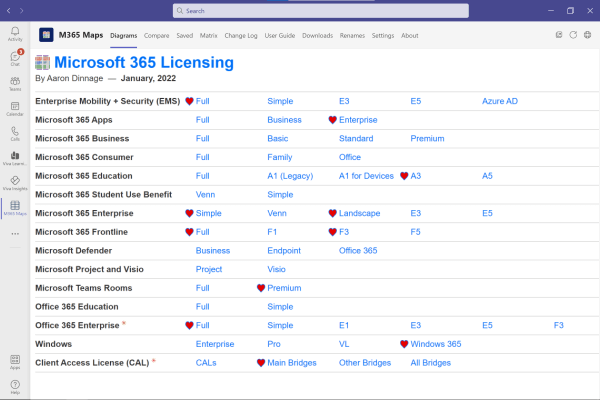Select the Diagrams tab
This screenshot has height=400, width=600.
tap(123, 35)
